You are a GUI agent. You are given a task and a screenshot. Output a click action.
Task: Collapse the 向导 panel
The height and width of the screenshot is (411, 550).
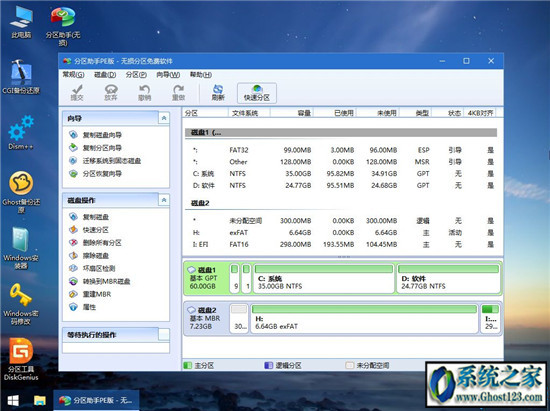[164, 119]
